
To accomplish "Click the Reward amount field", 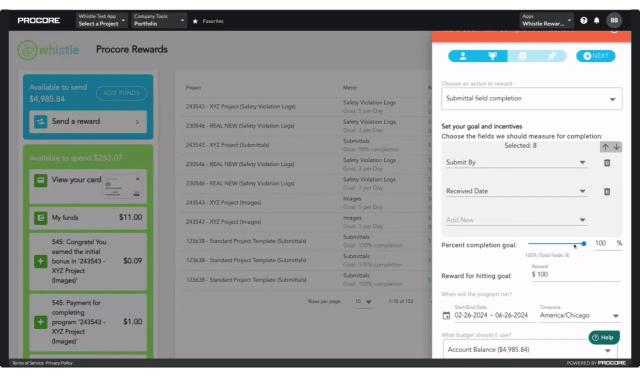I will pyautogui.click(x=576, y=275).
